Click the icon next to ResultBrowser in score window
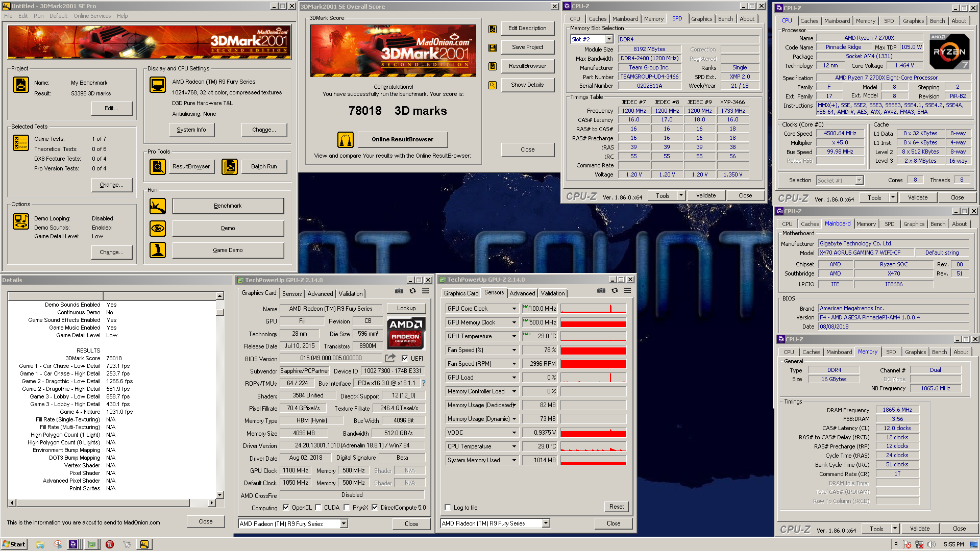This screenshot has height=551, width=980. pyautogui.click(x=493, y=66)
